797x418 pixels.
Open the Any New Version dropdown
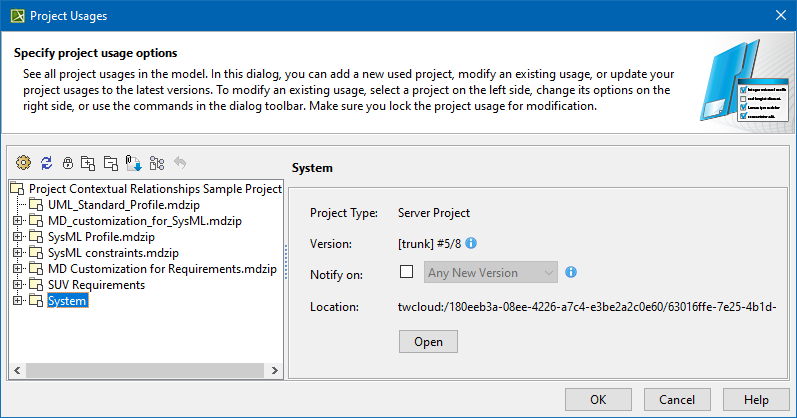click(488, 272)
